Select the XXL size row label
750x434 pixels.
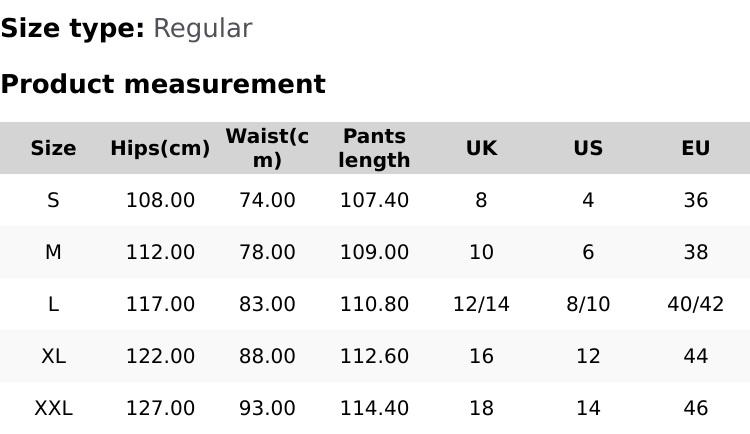point(53,408)
